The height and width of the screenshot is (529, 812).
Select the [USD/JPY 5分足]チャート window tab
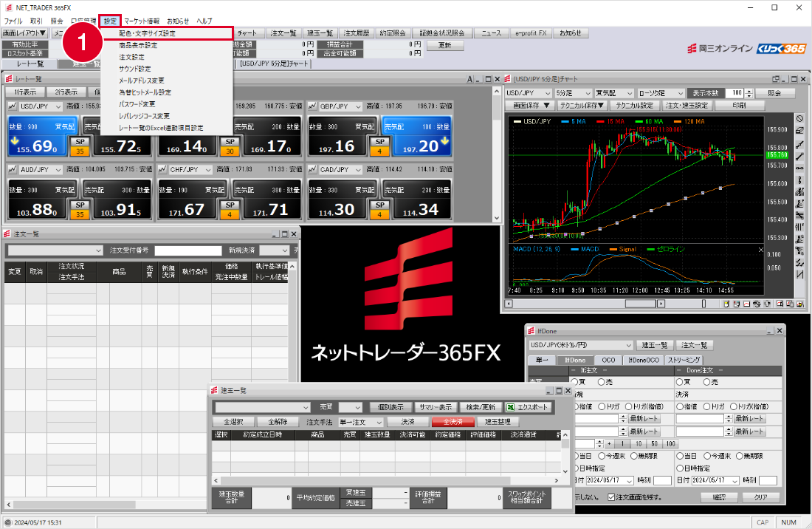(274, 64)
